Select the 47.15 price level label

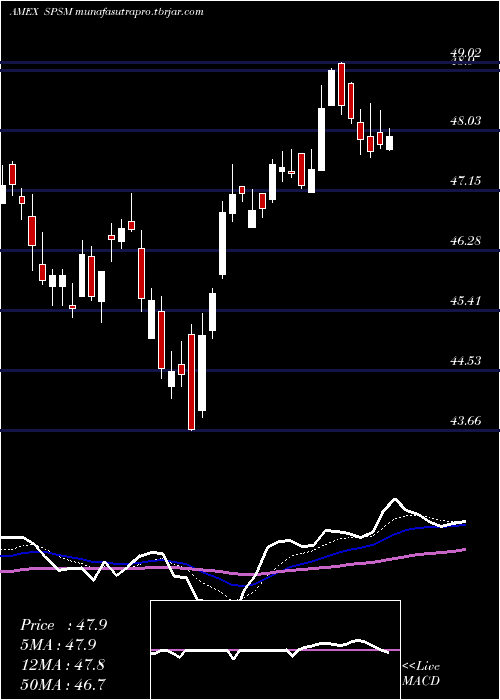tap(466, 180)
